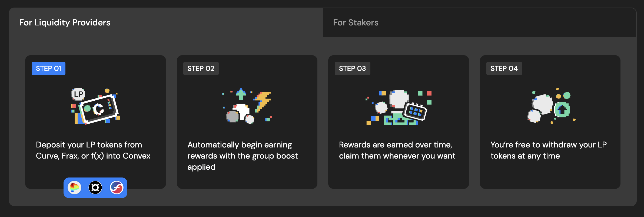Click the green up arrow in Step 02 illustration

241,94
